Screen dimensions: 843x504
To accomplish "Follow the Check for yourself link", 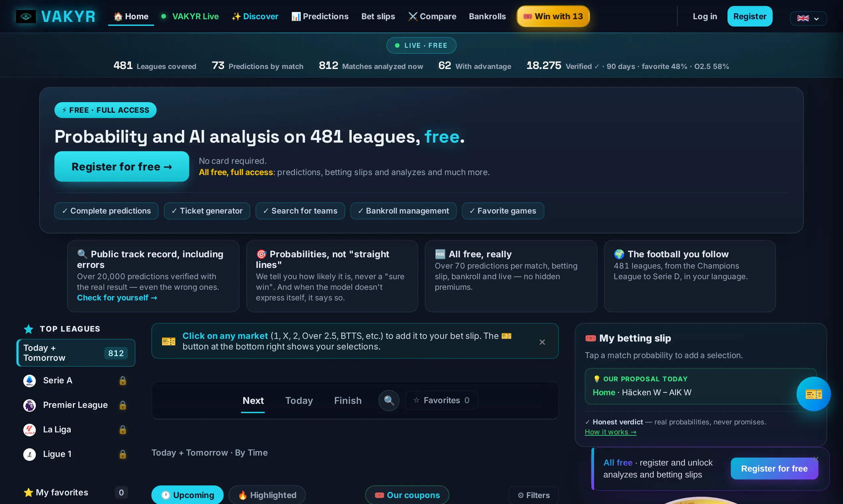I will click(117, 297).
